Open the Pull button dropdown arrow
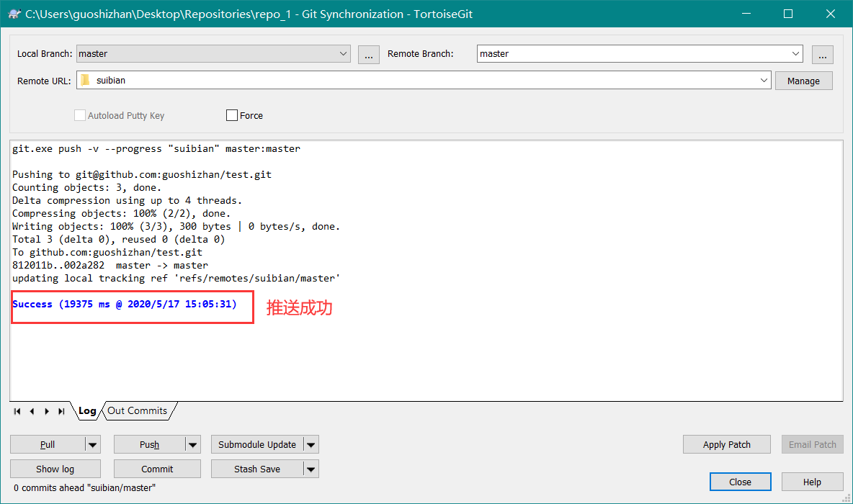Screen dimensions: 853x504 coord(93,445)
